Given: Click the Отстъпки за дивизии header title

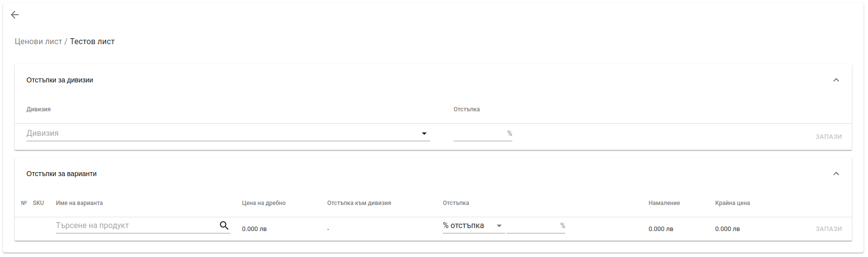Looking at the screenshot, I should [60, 80].
